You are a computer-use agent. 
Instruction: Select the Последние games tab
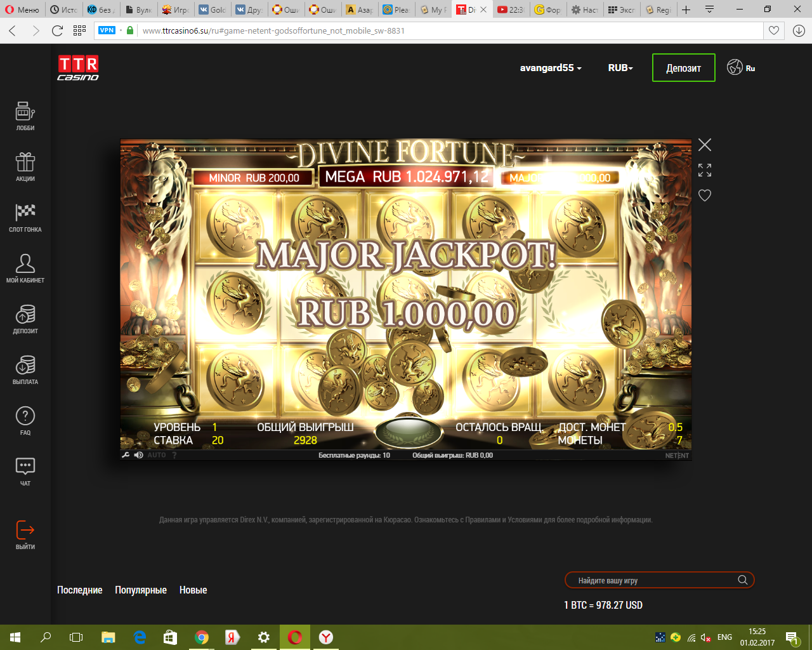(80, 590)
